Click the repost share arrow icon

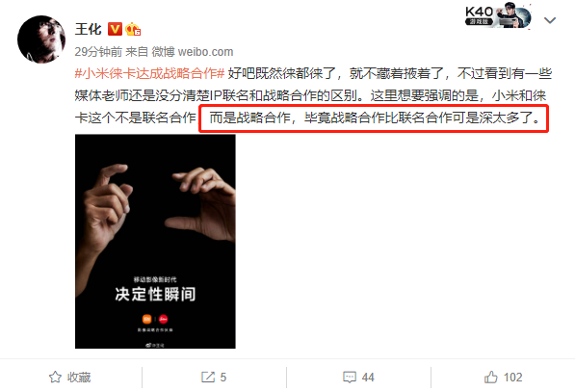208,377
